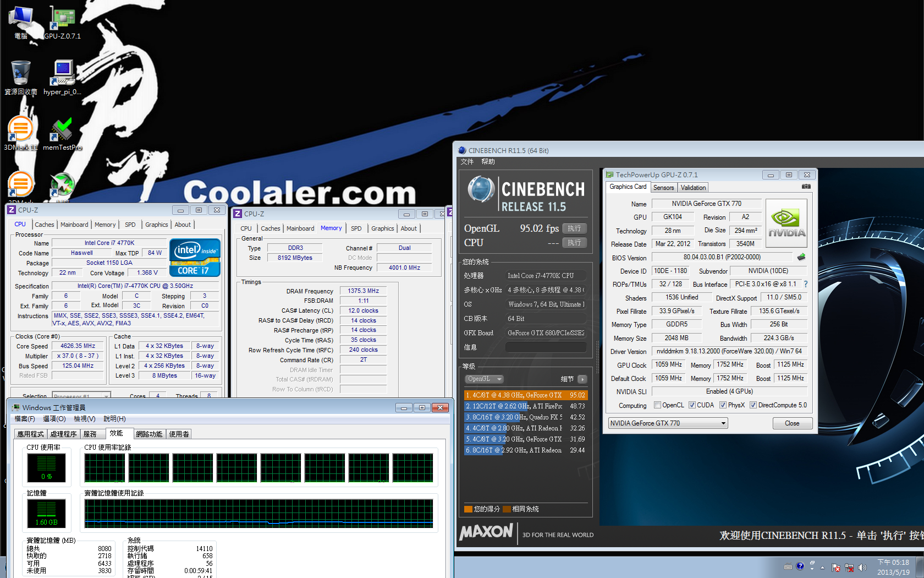The width and height of the screenshot is (924, 578).
Task: Click the Show Desktop button on the taskbar
Action: coord(920,568)
